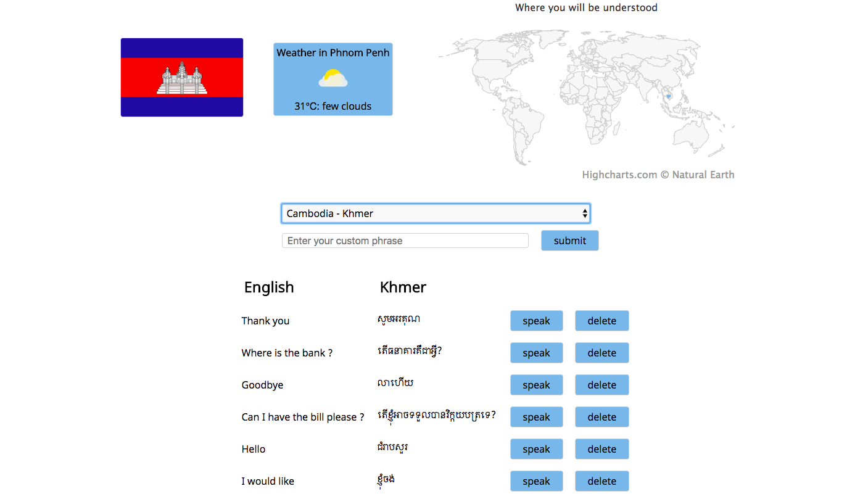Select the 'Hello' English phrase text

coord(254,449)
